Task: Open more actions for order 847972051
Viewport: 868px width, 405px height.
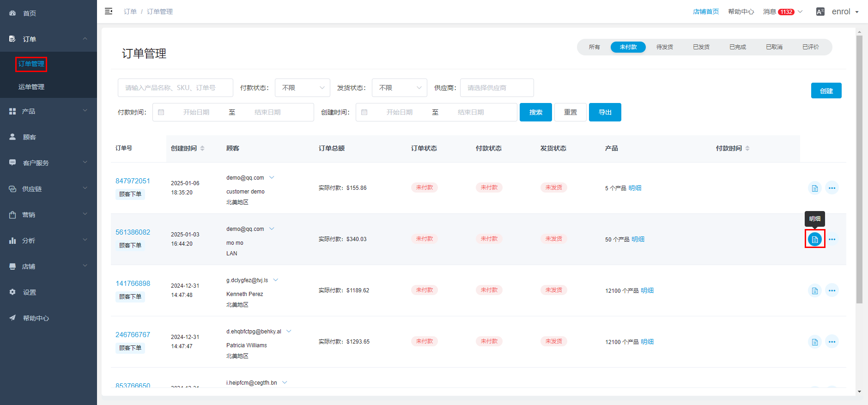Action: click(832, 188)
